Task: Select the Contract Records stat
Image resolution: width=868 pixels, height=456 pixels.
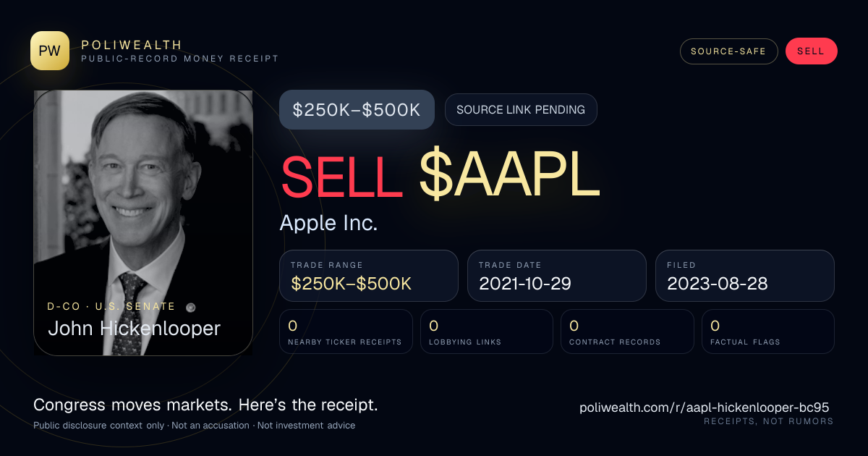Action: [627, 332]
